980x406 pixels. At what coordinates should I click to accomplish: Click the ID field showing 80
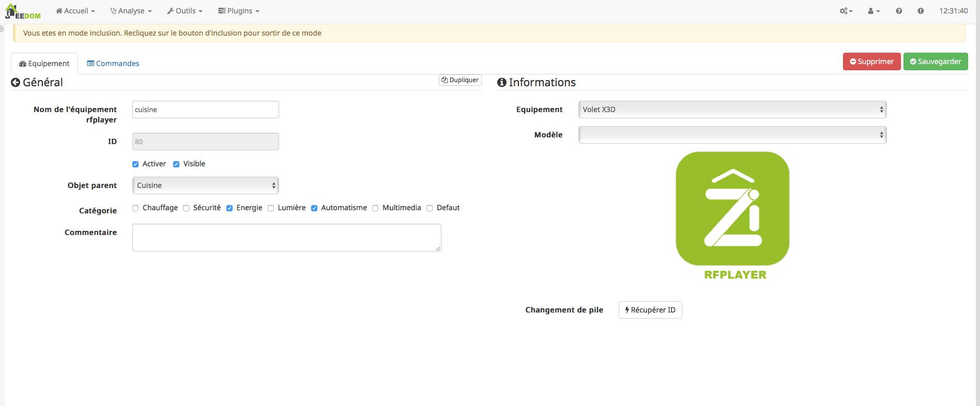pyautogui.click(x=206, y=142)
